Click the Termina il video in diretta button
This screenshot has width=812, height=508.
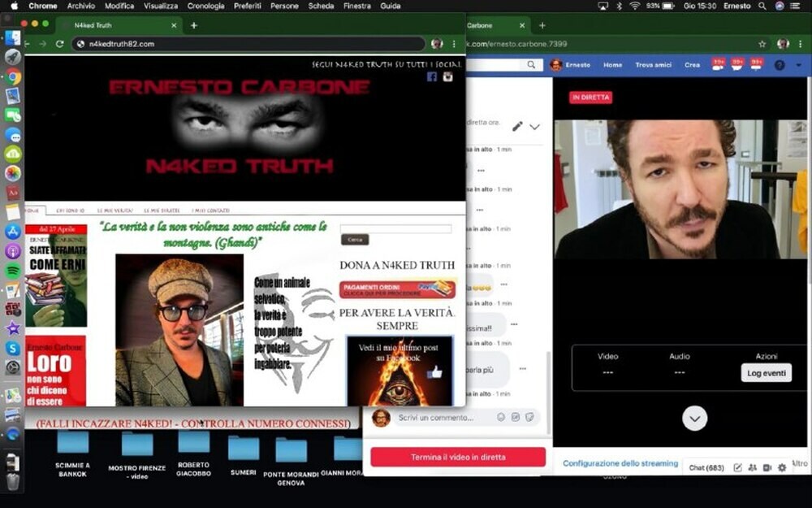(x=458, y=457)
